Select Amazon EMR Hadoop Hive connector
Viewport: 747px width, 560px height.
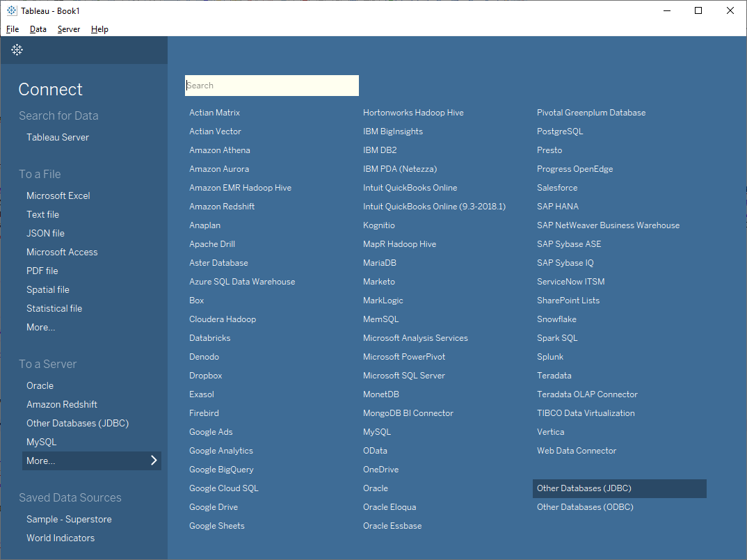(x=240, y=188)
